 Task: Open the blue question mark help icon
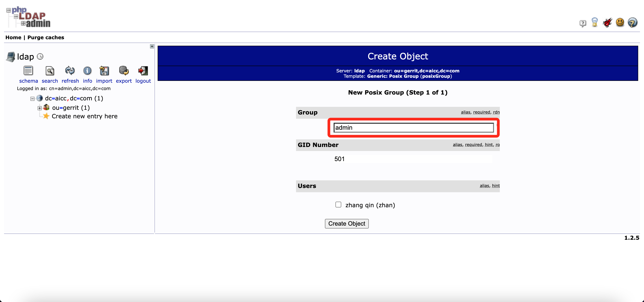click(632, 23)
